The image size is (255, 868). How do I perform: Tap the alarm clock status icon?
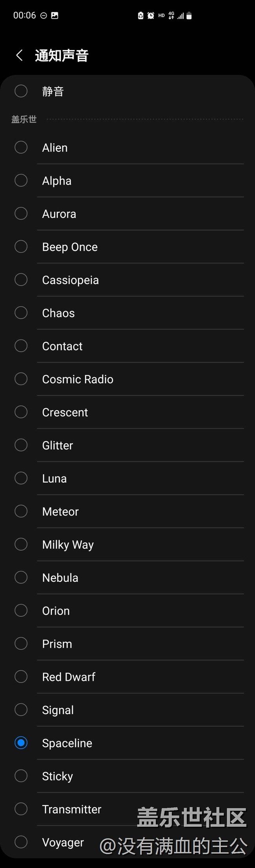(x=151, y=16)
